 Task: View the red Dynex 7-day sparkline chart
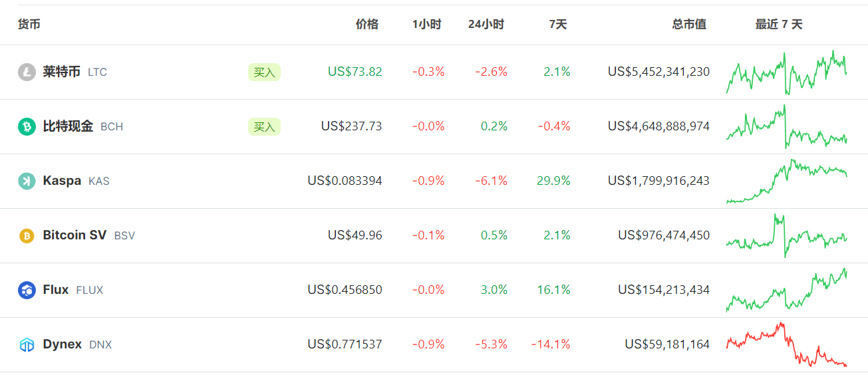pos(786,344)
